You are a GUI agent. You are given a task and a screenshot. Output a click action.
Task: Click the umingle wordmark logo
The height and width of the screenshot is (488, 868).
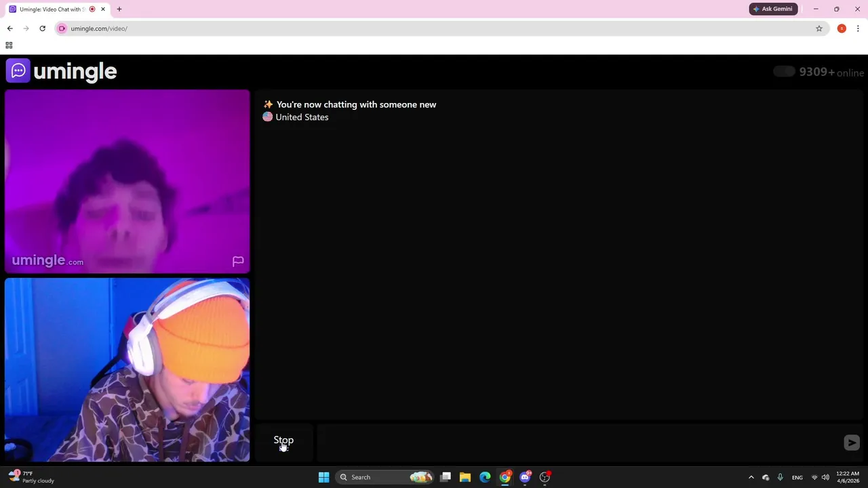coord(75,71)
